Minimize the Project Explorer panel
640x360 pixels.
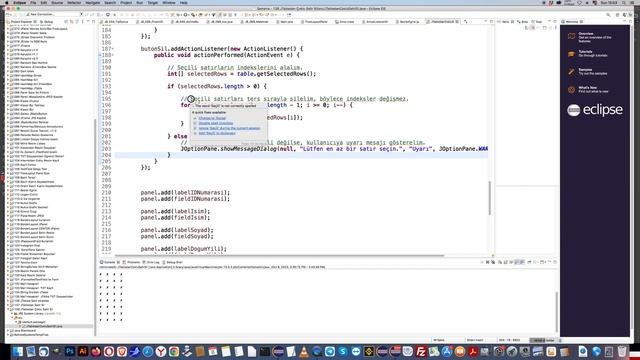click(x=88, y=22)
